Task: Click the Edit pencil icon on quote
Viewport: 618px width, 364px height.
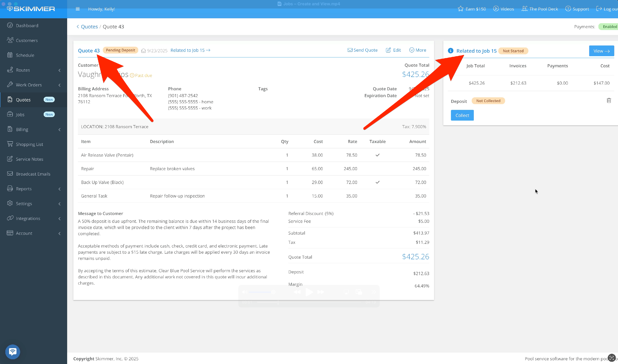Action: [388, 50]
